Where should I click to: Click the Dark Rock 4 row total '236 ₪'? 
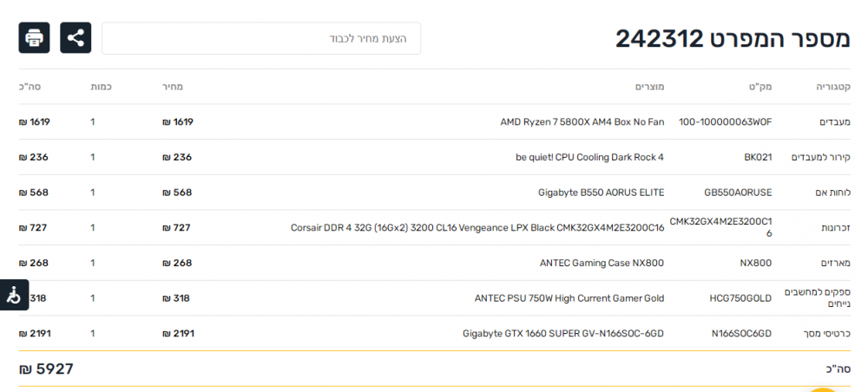tap(33, 157)
